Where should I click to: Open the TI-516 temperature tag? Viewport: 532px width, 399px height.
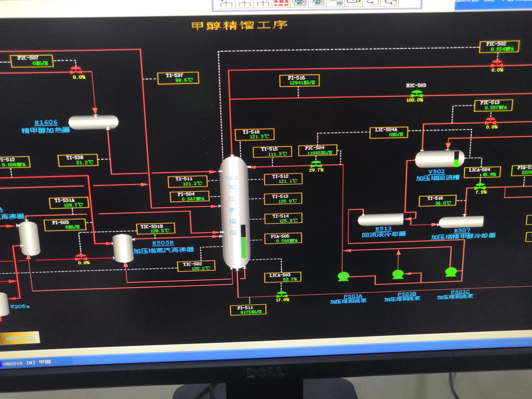438,201
